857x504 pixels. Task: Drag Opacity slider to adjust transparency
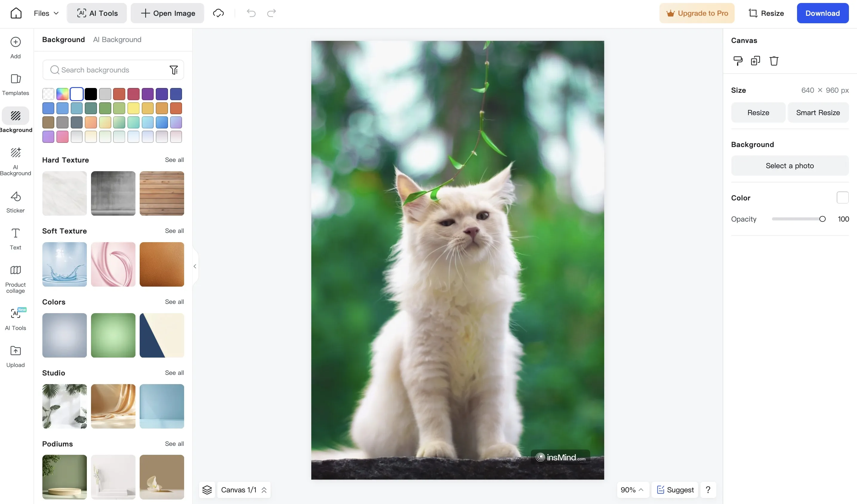(822, 218)
